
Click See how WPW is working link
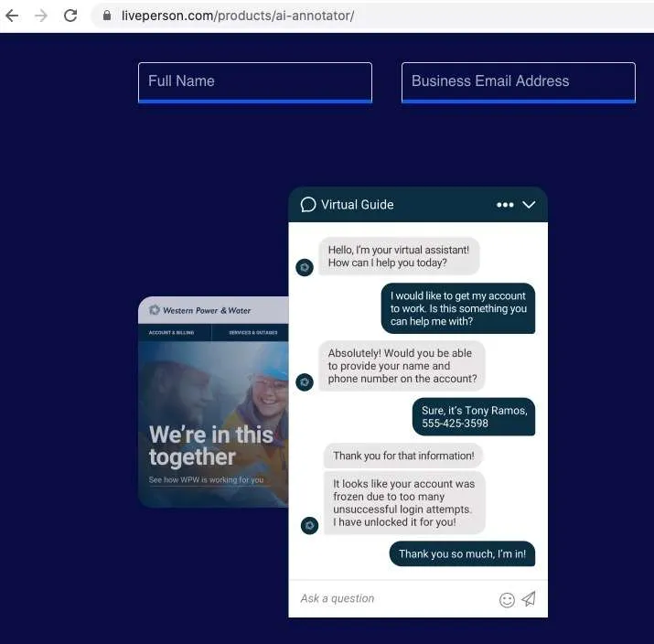tap(206, 479)
